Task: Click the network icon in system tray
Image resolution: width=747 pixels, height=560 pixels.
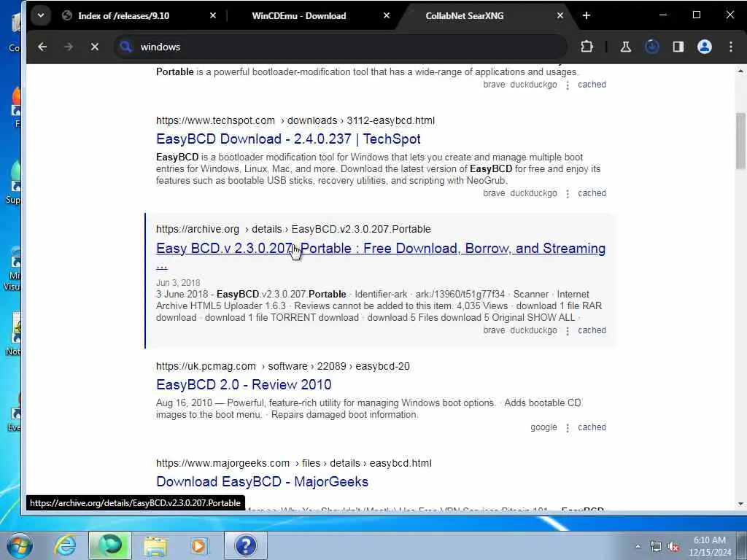Action: (656, 547)
